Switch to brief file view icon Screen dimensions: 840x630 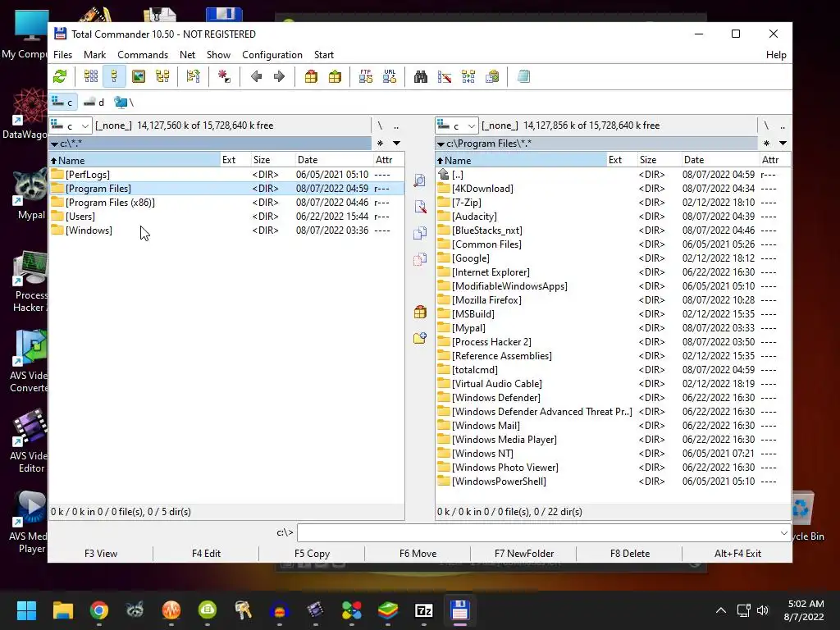point(91,76)
